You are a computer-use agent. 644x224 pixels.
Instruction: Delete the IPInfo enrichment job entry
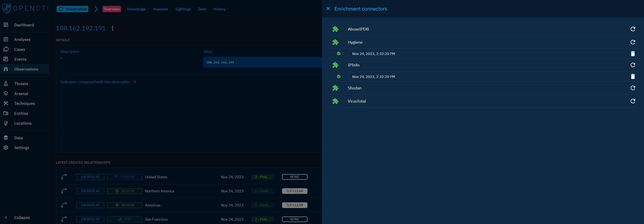pos(633,77)
